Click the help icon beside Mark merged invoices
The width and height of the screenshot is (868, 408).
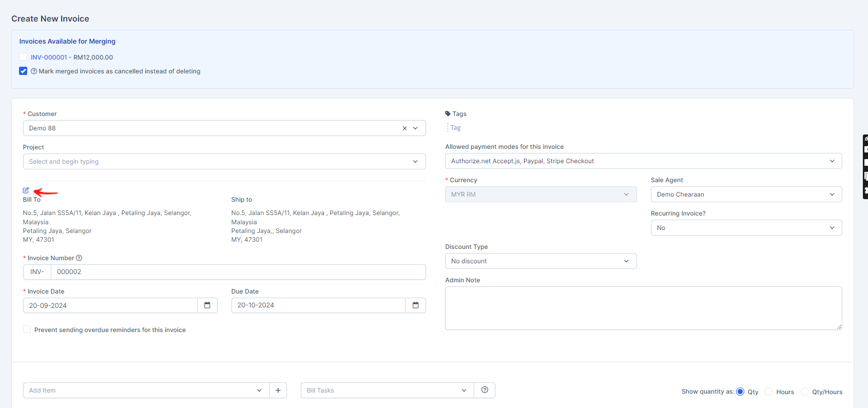(34, 71)
